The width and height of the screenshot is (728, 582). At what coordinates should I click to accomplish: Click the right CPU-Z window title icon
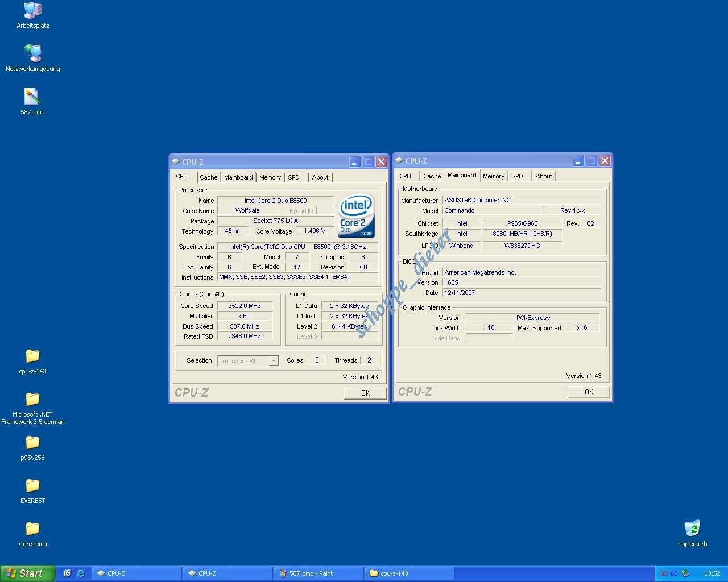pos(399,161)
